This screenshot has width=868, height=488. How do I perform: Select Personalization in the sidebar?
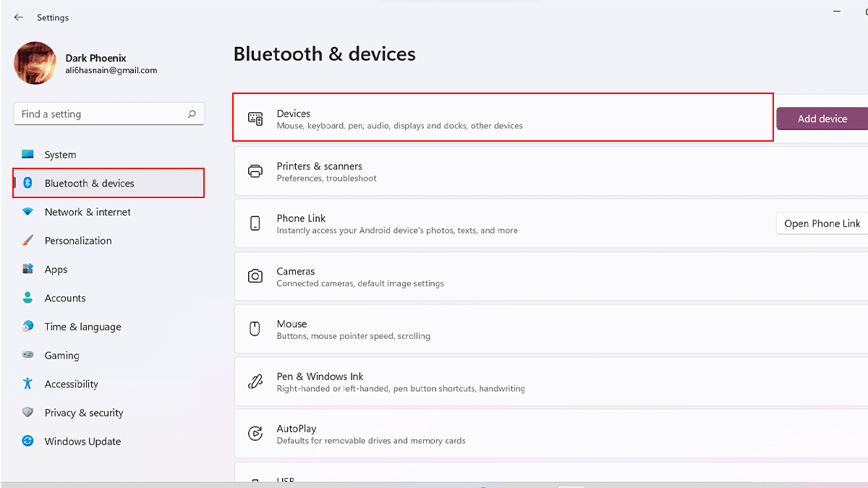pyautogui.click(x=78, y=241)
